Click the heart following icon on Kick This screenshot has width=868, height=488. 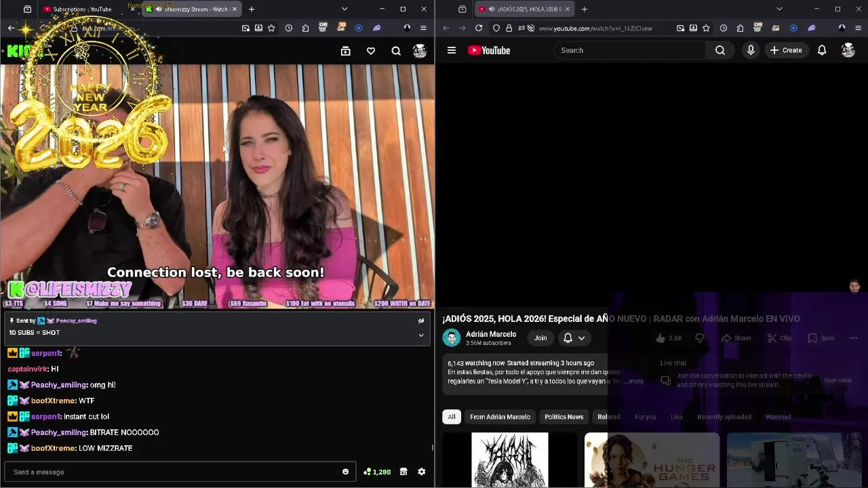[371, 51]
